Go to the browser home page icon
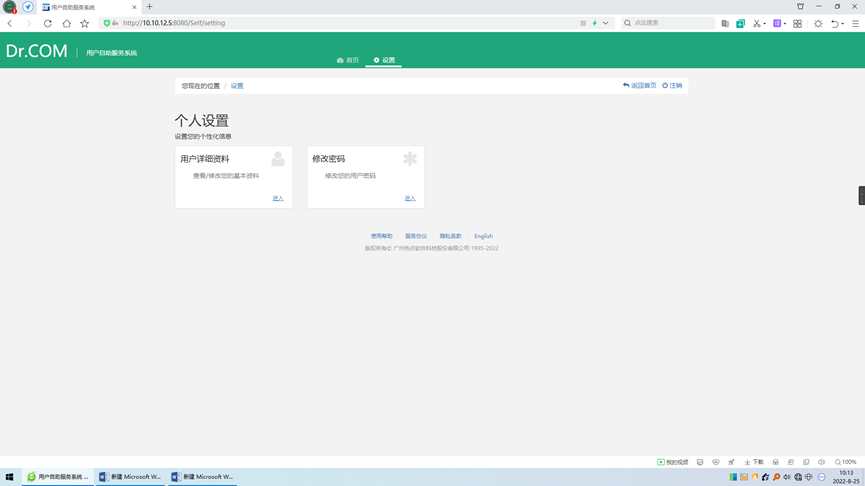Screen dimensions: 865x486 pyautogui.click(x=66, y=23)
